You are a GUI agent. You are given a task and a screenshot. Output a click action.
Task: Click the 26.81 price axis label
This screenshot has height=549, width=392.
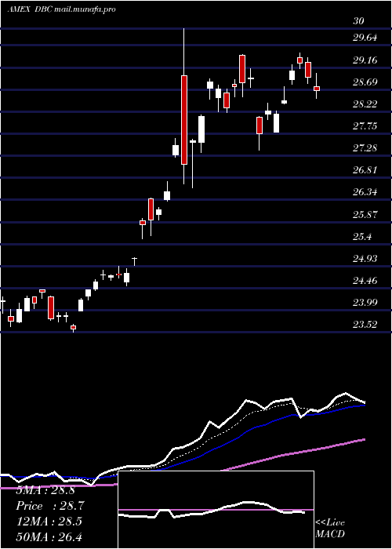[365, 170]
